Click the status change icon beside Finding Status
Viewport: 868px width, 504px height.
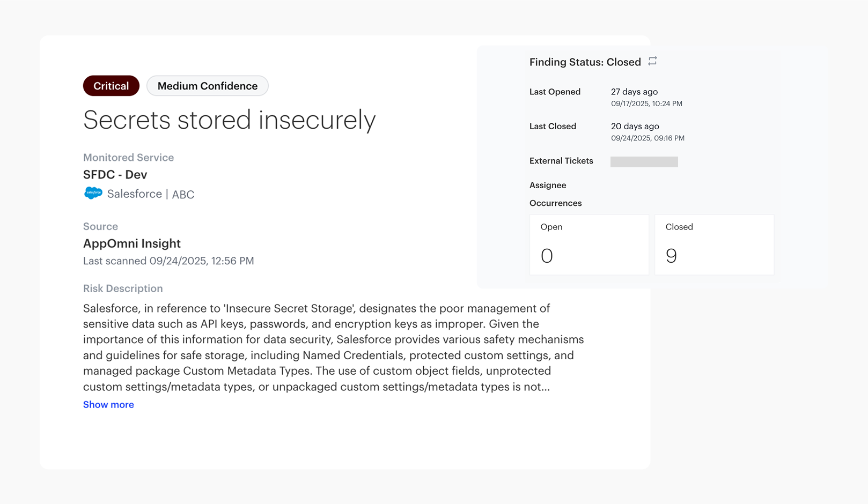tap(652, 61)
